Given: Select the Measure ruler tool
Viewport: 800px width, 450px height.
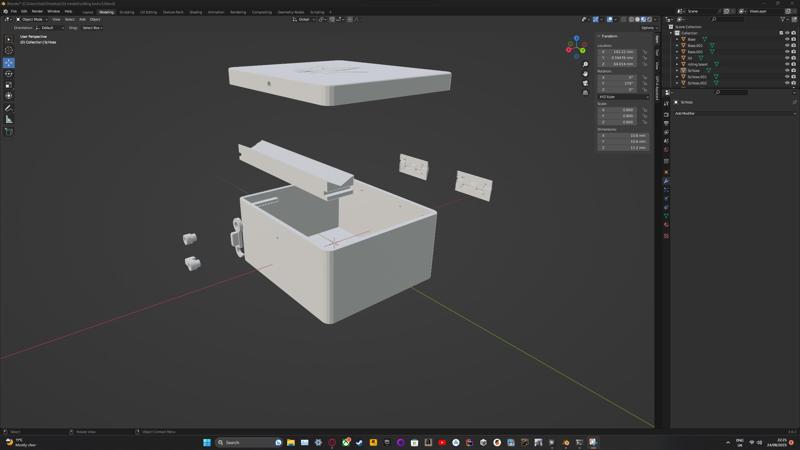Looking at the screenshot, I should click(x=9, y=119).
